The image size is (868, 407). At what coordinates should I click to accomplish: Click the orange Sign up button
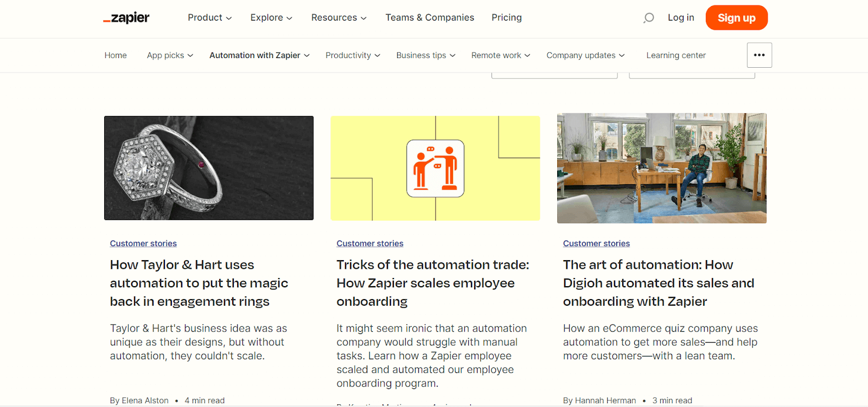pos(736,18)
